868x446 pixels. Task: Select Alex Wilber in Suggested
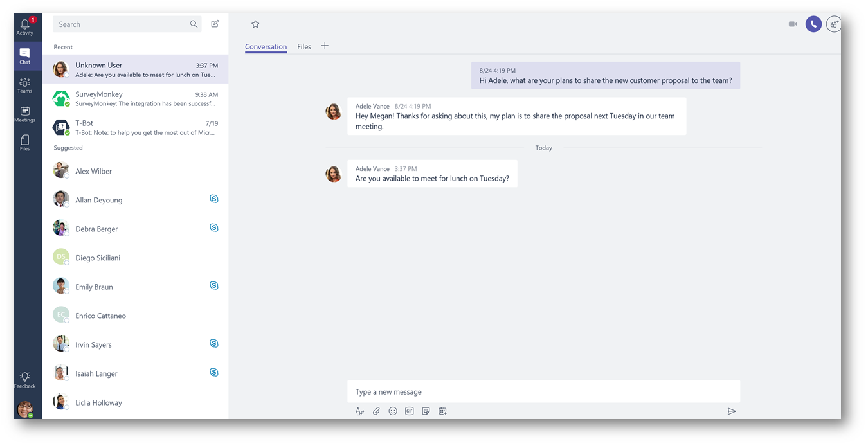(x=136, y=171)
